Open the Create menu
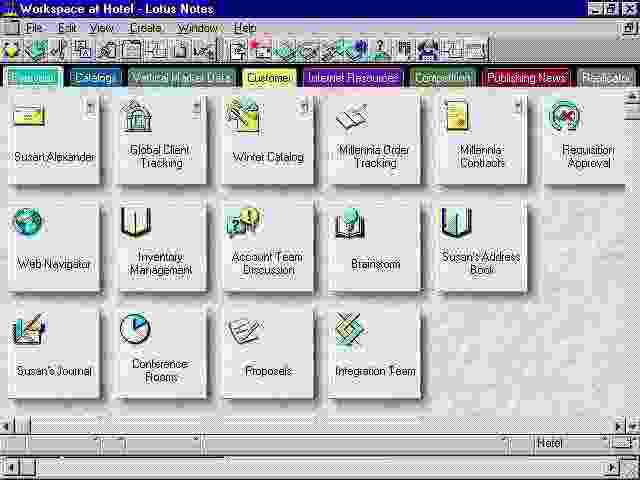 pos(146,28)
